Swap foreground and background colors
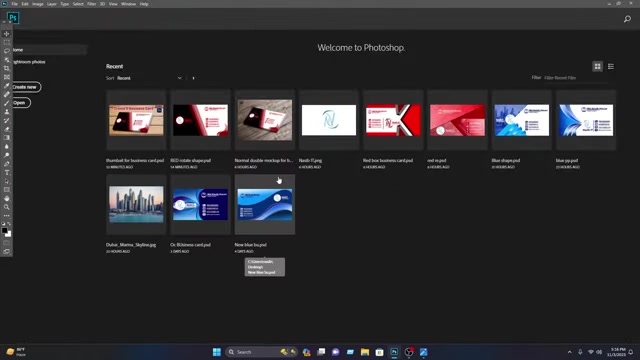 (x=9, y=224)
